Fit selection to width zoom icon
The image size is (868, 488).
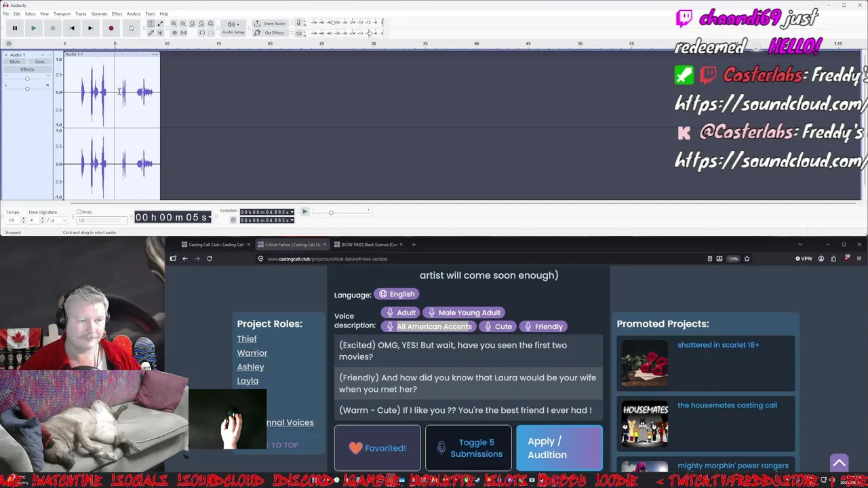click(x=192, y=24)
